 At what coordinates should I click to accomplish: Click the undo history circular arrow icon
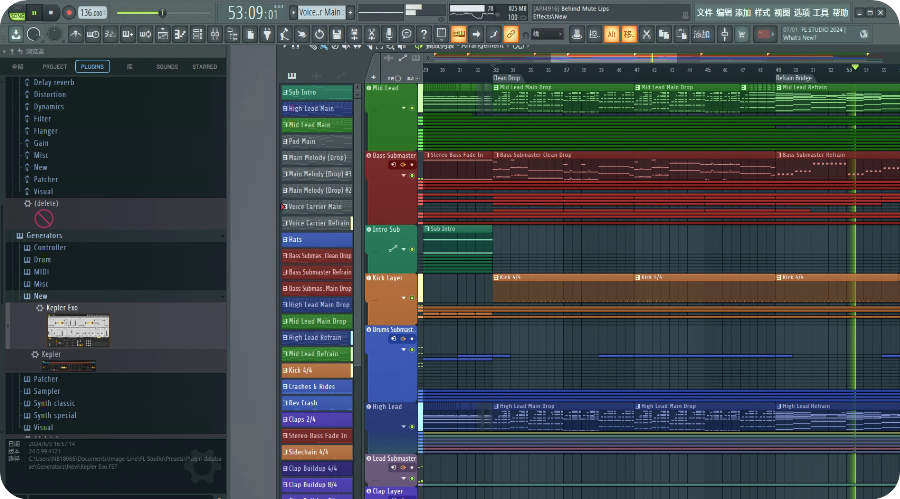click(320, 35)
